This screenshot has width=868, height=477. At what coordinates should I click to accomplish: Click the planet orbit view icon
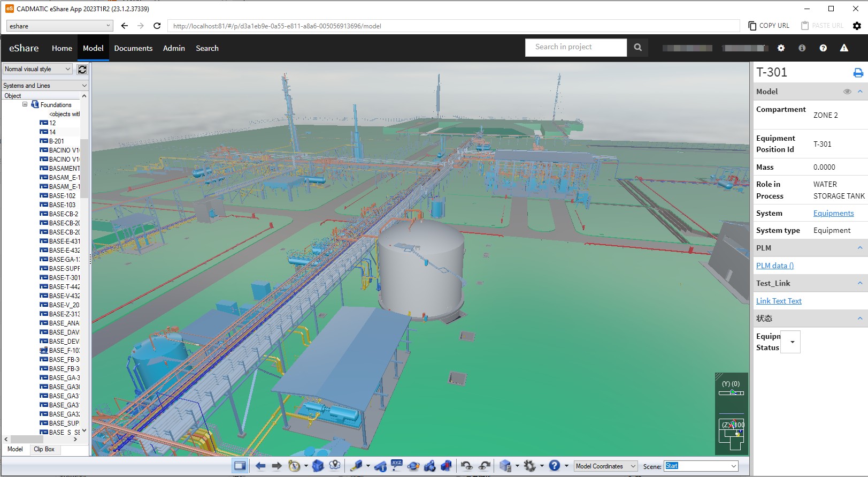pos(413,466)
